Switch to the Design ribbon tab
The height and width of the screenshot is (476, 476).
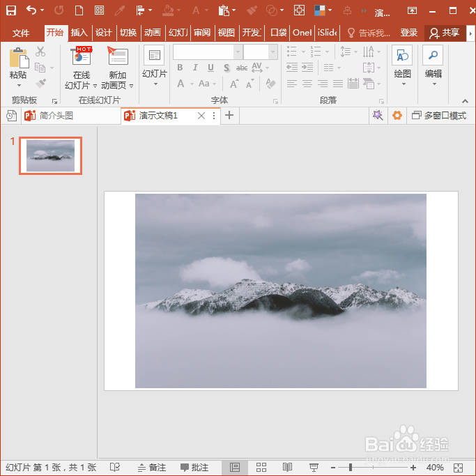click(x=104, y=33)
